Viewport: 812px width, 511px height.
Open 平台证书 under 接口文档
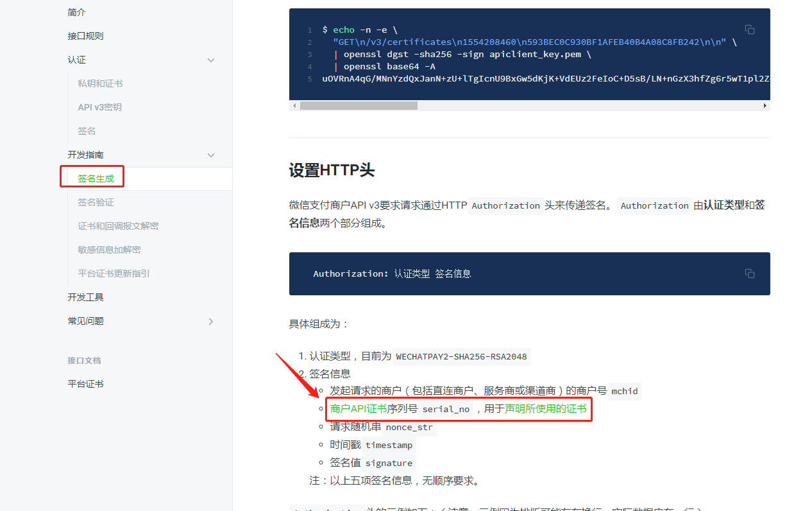[x=85, y=384]
